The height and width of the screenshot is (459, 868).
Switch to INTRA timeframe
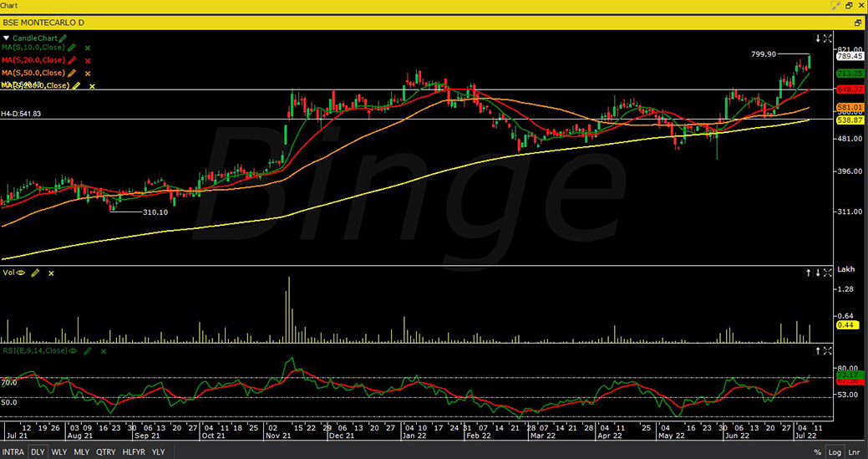[x=13, y=451]
